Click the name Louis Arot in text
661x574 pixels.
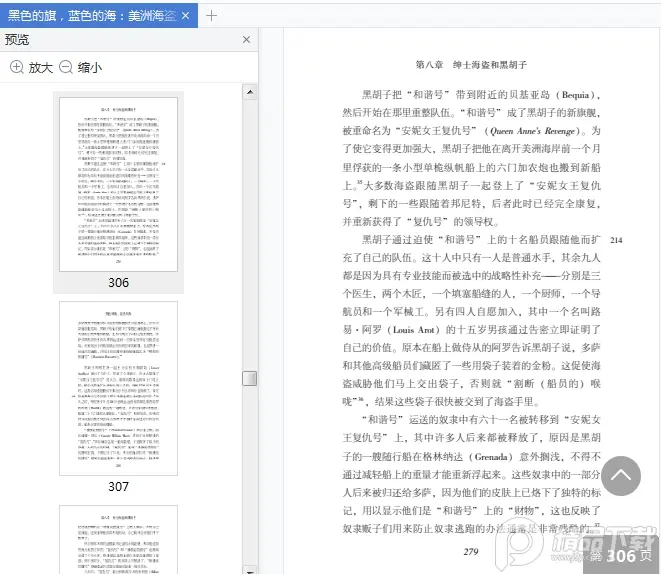(413, 330)
